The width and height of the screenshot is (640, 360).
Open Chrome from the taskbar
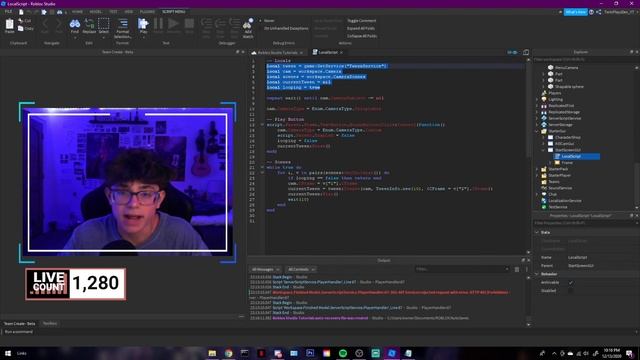[x=229, y=353]
